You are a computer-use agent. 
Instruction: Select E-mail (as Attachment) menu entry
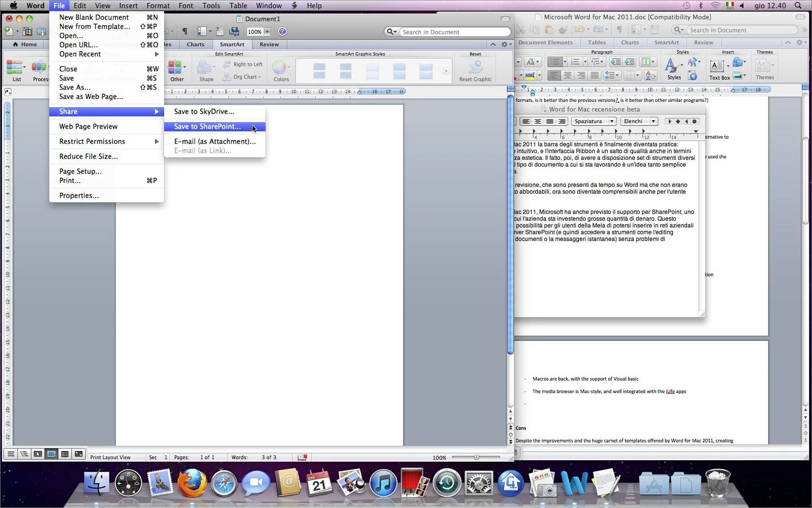tap(214, 141)
